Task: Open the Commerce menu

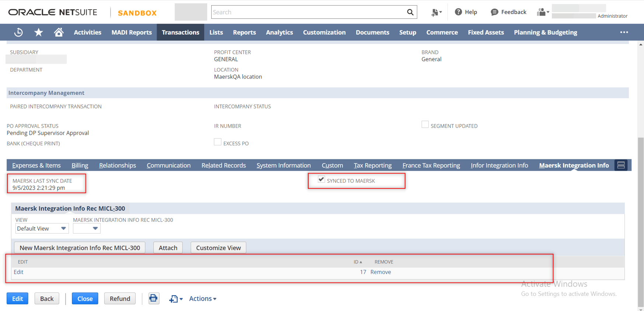Action: click(x=442, y=32)
